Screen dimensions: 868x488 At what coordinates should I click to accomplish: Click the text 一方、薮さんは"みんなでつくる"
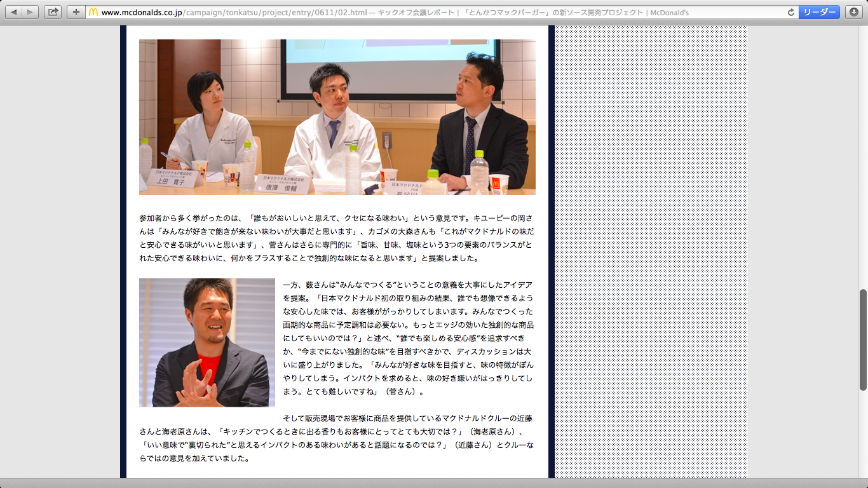pos(340,284)
